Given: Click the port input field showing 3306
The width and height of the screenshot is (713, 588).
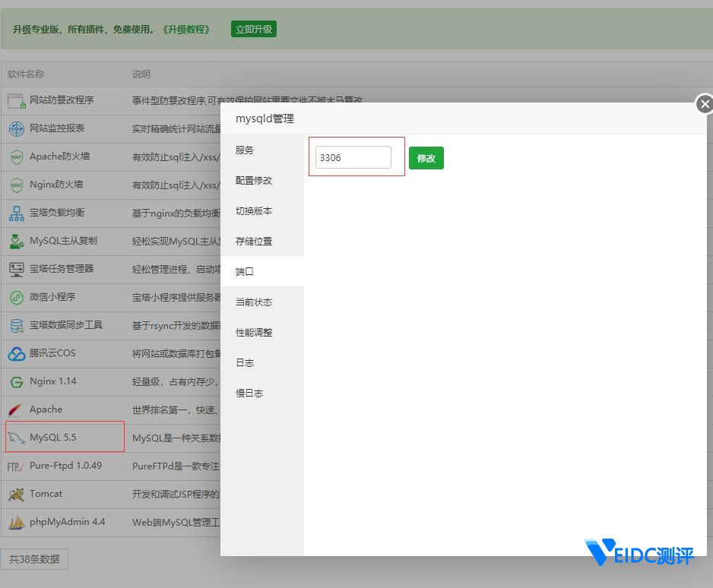Looking at the screenshot, I should (x=353, y=157).
